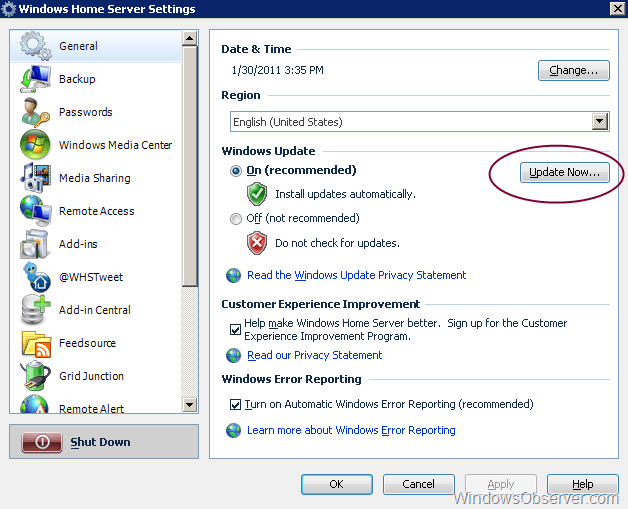Screen dimensions: 628x509
Task: Open Read our Privacy Statement link
Action: (314, 356)
